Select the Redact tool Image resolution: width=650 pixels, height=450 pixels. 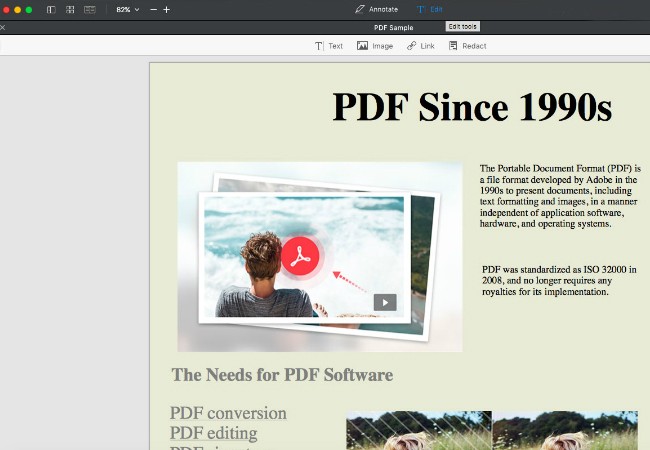pyautogui.click(x=468, y=46)
